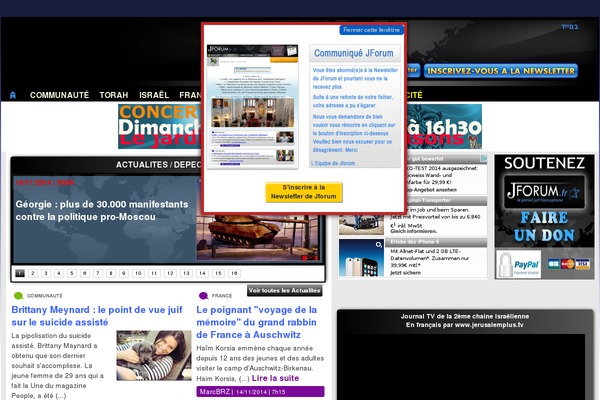
Task: Click 'SOUTENEZ JFORUM FAIRE UN DON' banner
Action: tap(544, 217)
